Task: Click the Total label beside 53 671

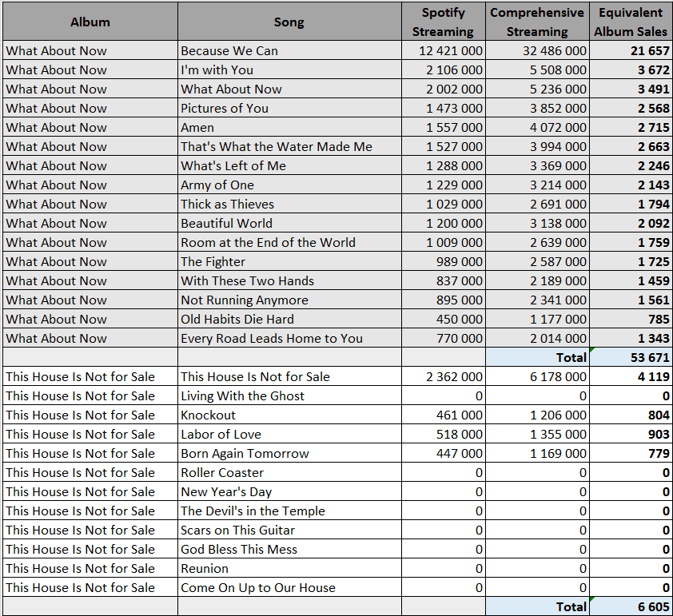Action: [537, 357]
